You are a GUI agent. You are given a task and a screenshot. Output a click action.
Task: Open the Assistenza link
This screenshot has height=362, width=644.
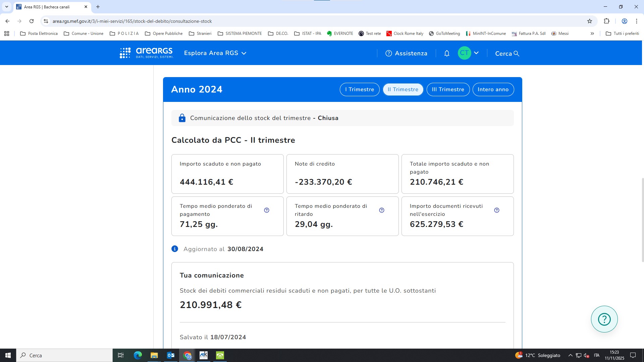coord(406,53)
